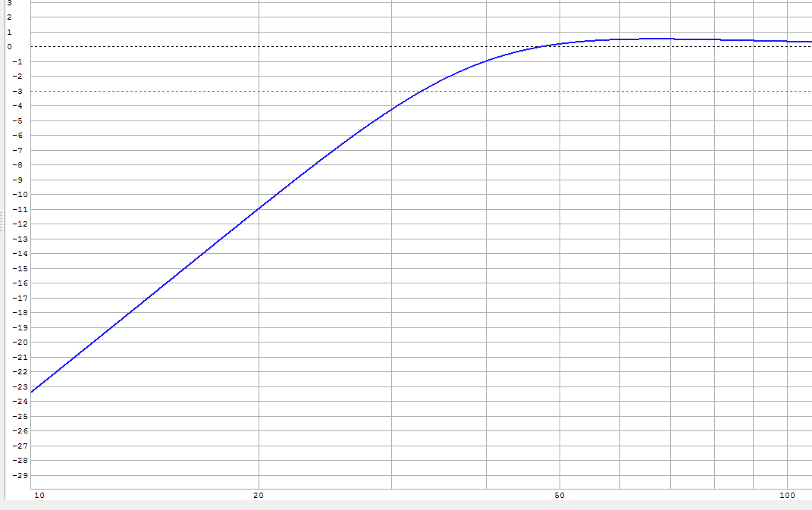Click the dotted grip handle on left edge

2,221
